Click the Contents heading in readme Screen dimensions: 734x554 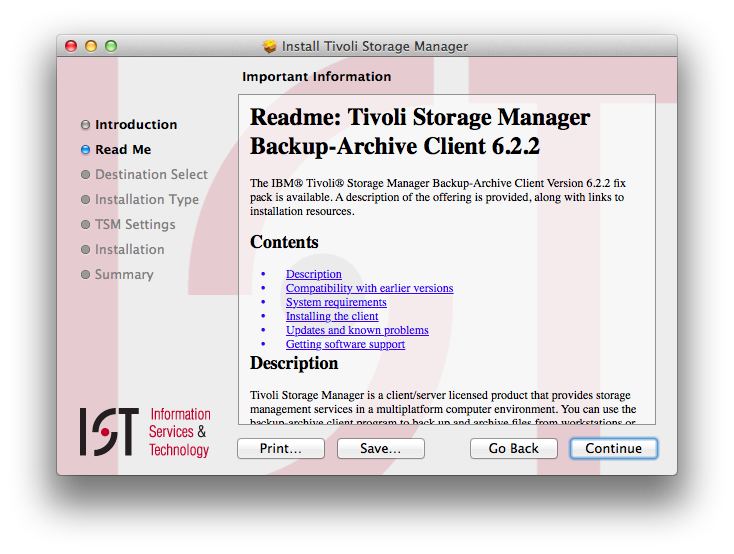(x=284, y=242)
